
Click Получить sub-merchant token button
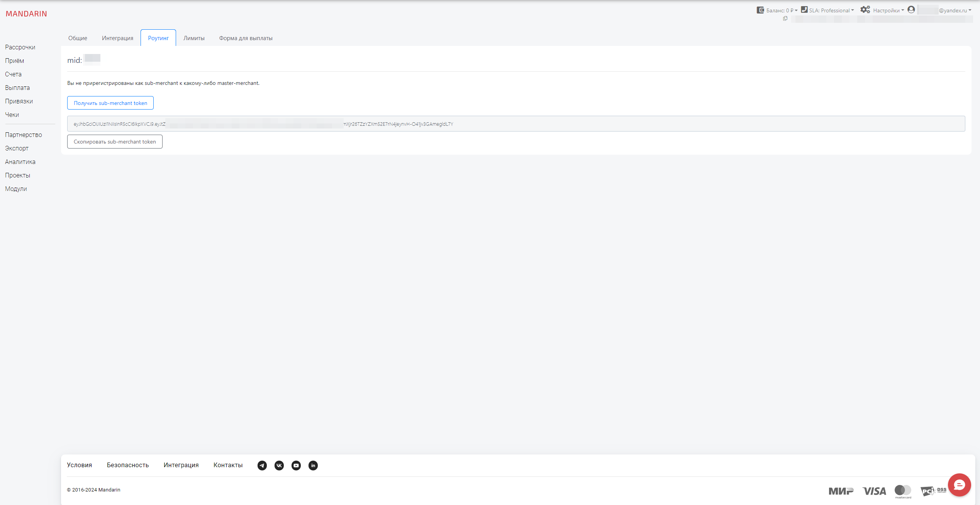[x=110, y=103]
